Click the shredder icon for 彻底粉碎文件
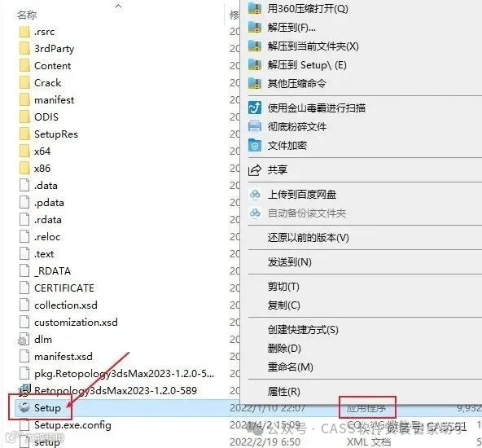 [255, 127]
